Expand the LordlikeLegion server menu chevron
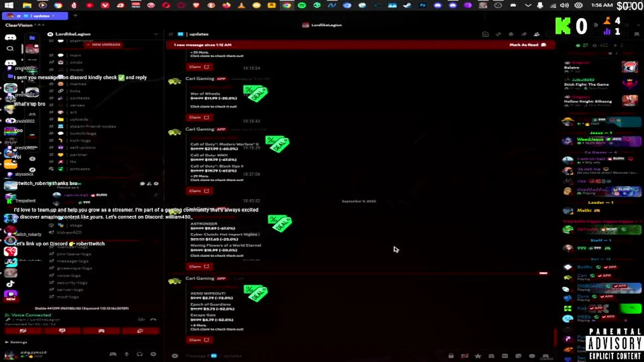644x362 pixels. 155,34
